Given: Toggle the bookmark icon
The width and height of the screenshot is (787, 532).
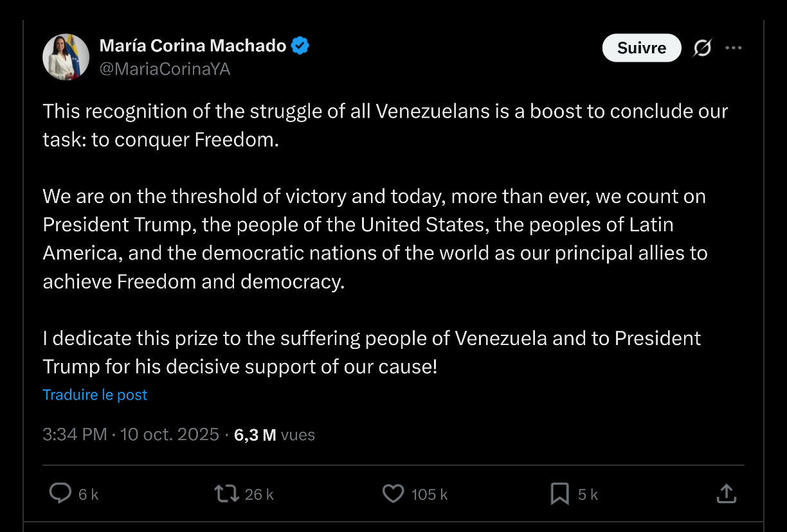Looking at the screenshot, I should click(x=559, y=493).
